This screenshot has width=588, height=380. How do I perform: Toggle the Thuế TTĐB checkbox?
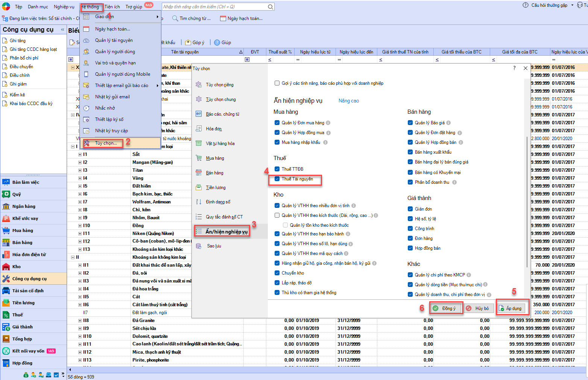pos(277,169)
